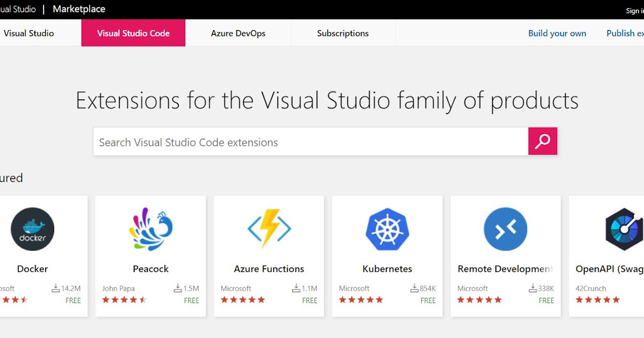Open the Kubernetes extension name link

pos(387,269)
